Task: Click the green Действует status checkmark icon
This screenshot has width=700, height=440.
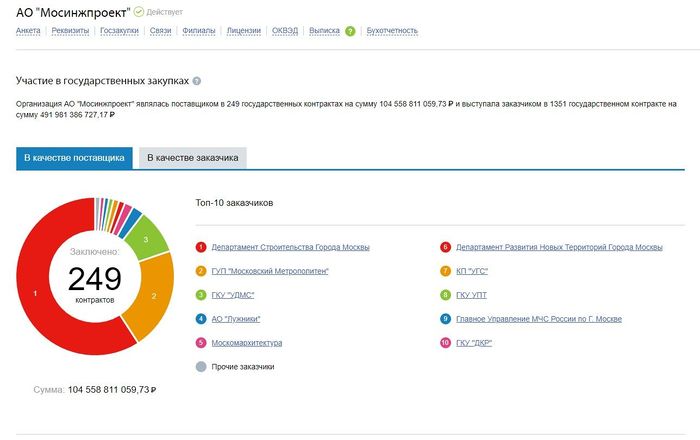Action: coord(139,12)
